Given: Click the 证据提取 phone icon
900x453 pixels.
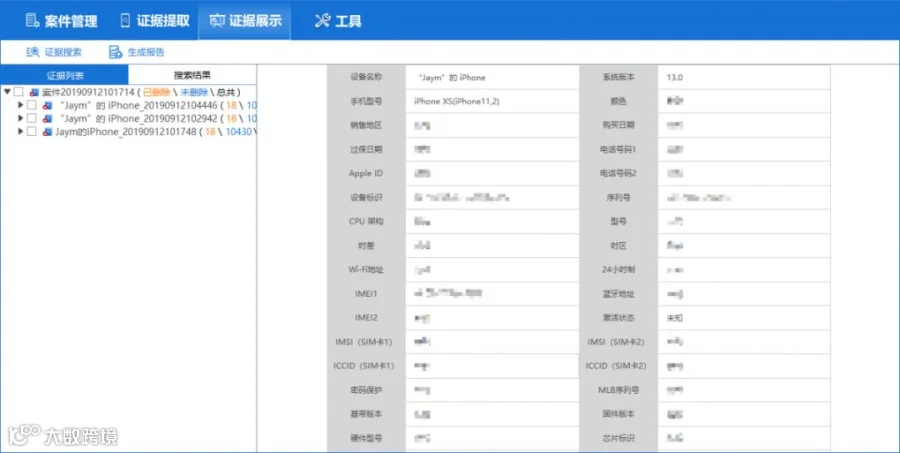Looking at the screenshot, I should point(125,21).
